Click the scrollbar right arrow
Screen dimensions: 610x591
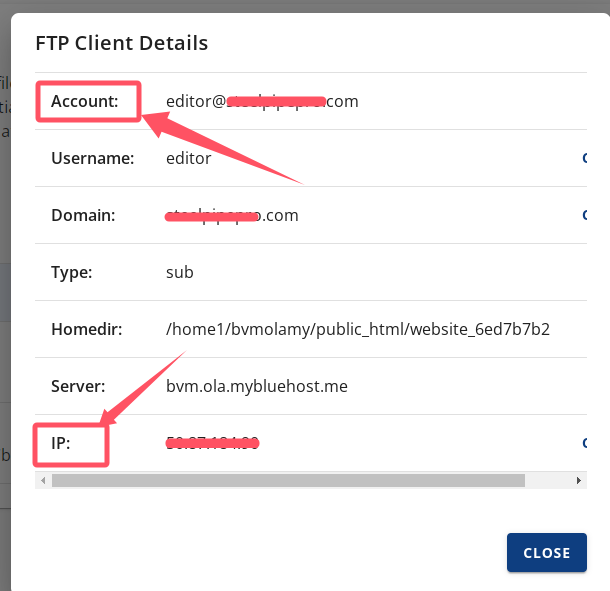(x=579, y=480)
